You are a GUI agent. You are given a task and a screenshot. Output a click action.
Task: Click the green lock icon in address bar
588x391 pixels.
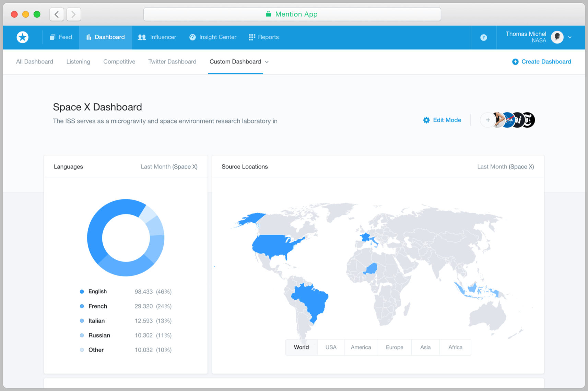click(268, 14)
